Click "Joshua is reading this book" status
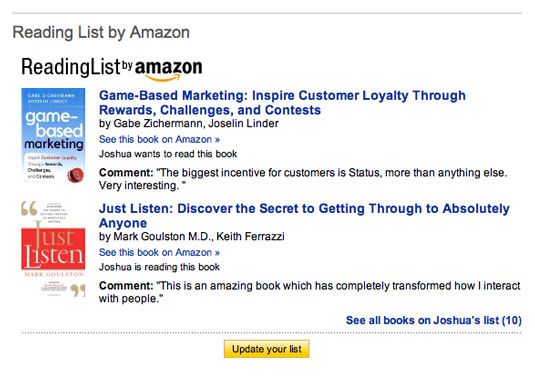 (159, 267)
